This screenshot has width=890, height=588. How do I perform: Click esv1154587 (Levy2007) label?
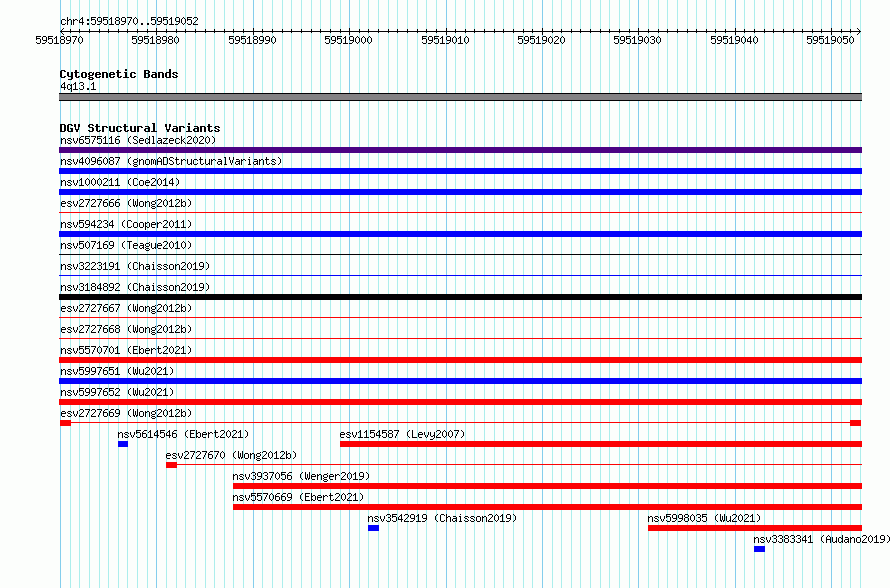point(402,434)
